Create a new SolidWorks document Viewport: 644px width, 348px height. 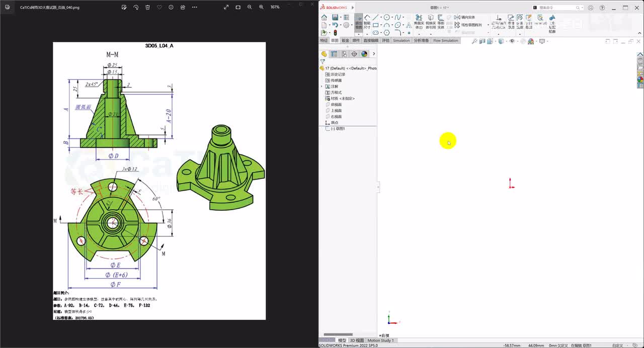coord(324,25)
